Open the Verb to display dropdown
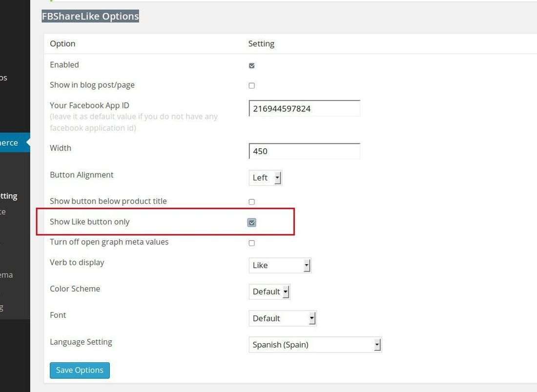 click(280, 265)
